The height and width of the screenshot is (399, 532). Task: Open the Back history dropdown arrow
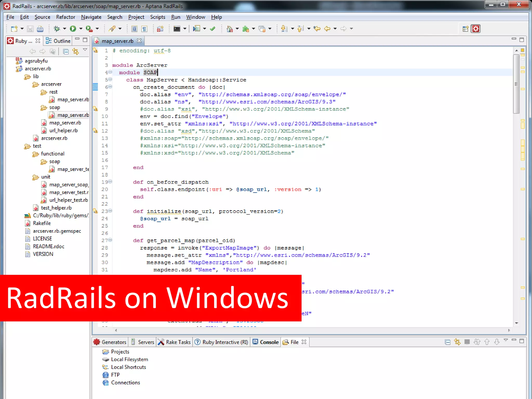[335, 29]
